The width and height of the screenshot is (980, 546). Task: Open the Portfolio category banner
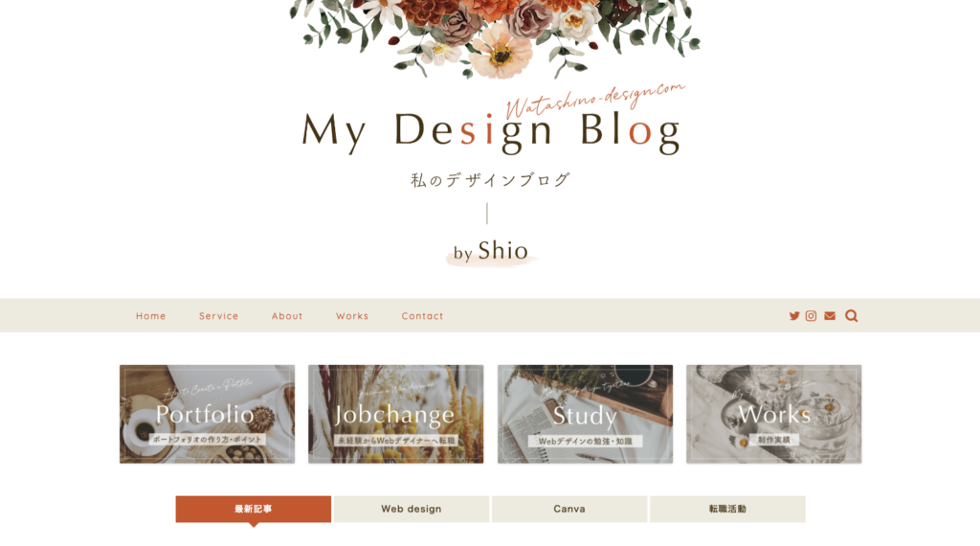coord(207,414)
